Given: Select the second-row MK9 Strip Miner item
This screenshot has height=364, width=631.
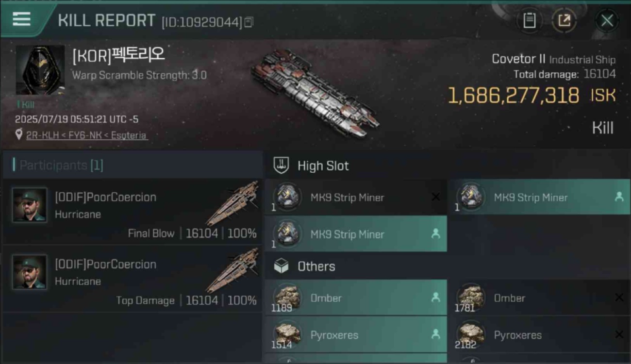Looking at the screenshot, I should [x=356, y=234].
